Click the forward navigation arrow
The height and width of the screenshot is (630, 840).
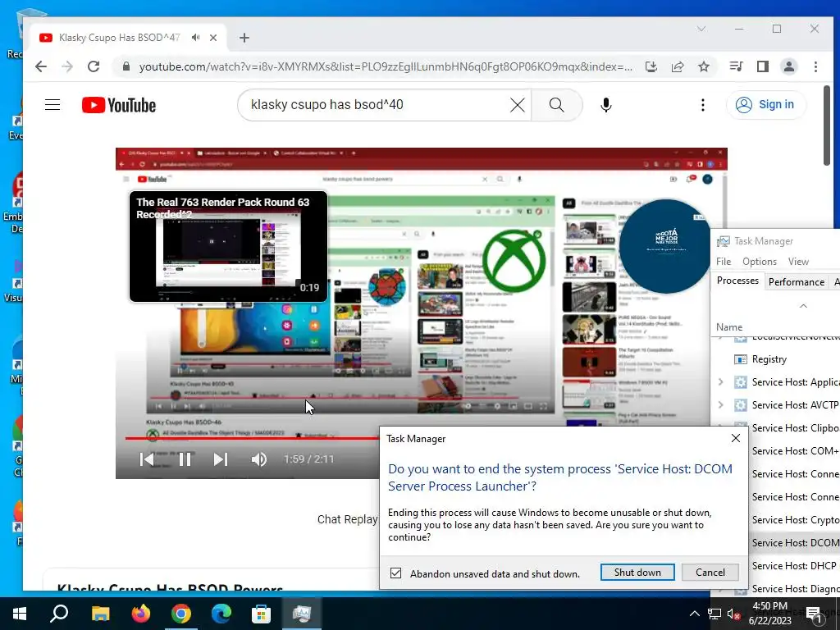(x=67, y=66)
